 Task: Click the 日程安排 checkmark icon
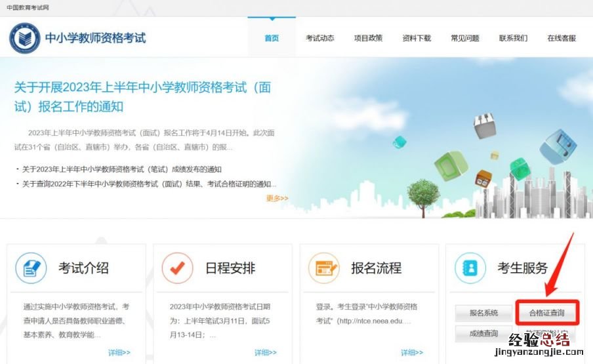coord(177,268)
